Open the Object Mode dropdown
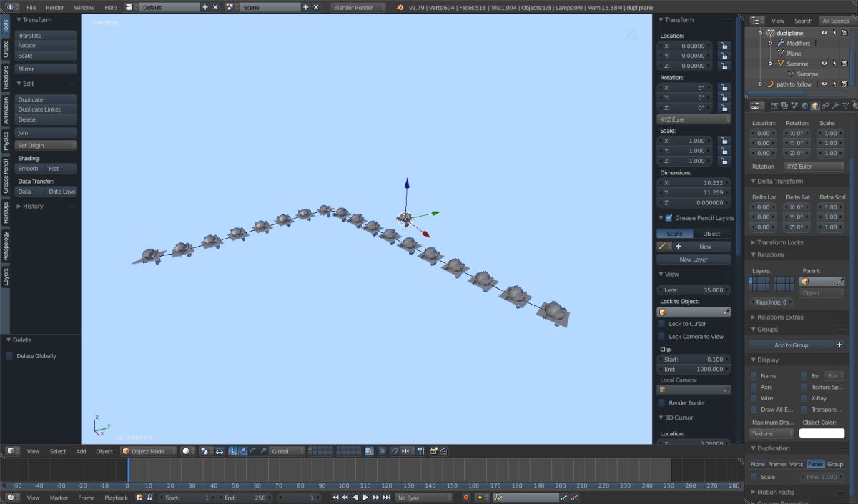The image size is (858, 504). [148, 451]
